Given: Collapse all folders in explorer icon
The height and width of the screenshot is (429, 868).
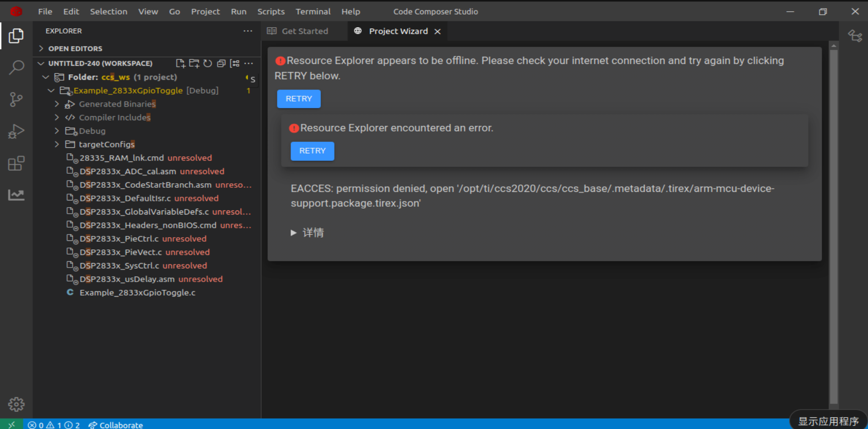Looking at the screenshot, I should tap(222, 63).
